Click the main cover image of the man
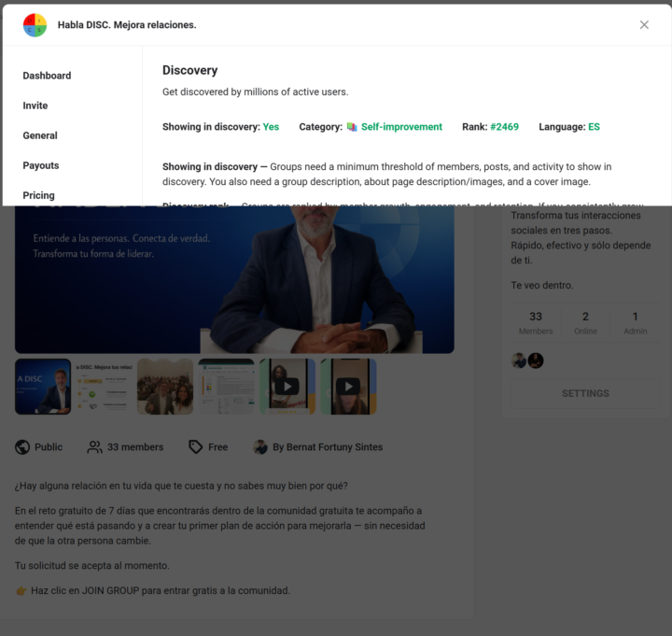This screenshot has height=636, width=672. coord(234,279)
